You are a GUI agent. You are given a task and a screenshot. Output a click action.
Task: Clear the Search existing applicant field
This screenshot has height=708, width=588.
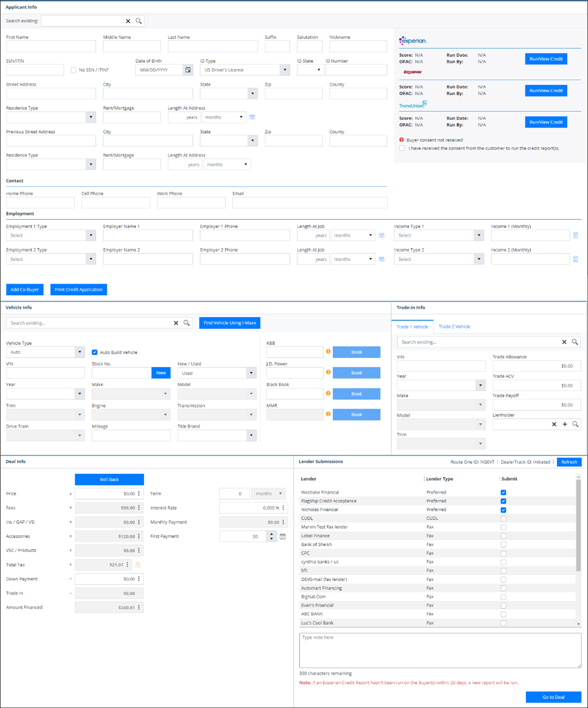point(128,21)
